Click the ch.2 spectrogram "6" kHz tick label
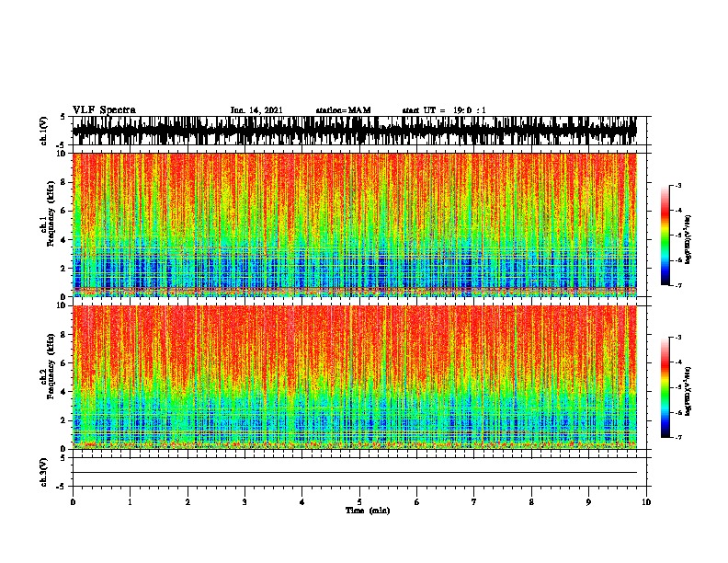 pyautogui.click(x=63, y=363)
